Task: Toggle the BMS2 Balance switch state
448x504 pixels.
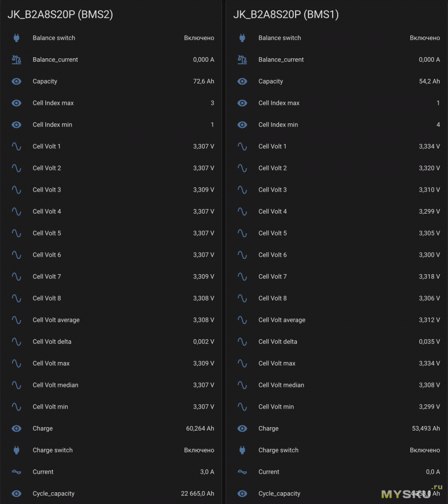Action: (x=199, y=38)
